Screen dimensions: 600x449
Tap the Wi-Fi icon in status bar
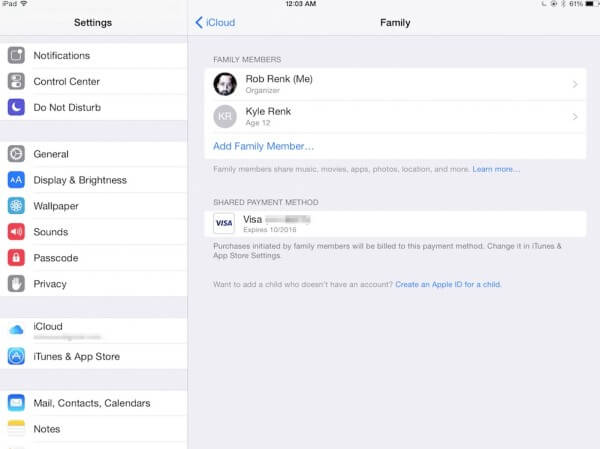24,3
